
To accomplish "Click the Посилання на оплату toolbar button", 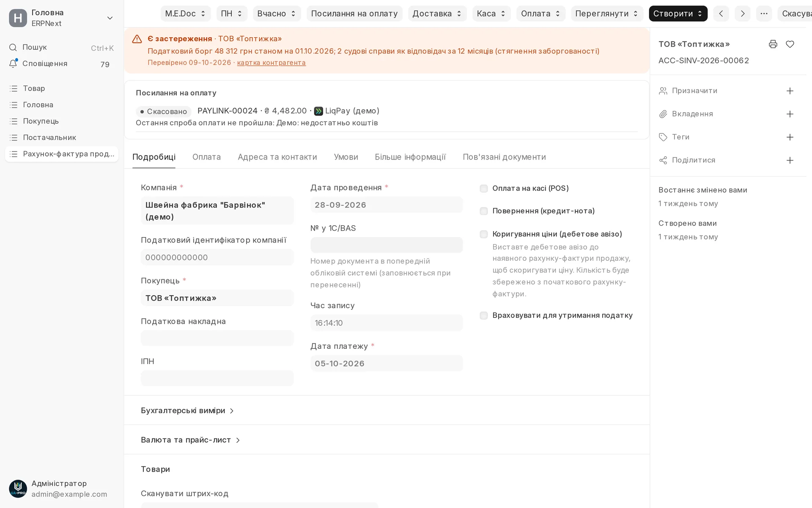I will pos(354,14).
